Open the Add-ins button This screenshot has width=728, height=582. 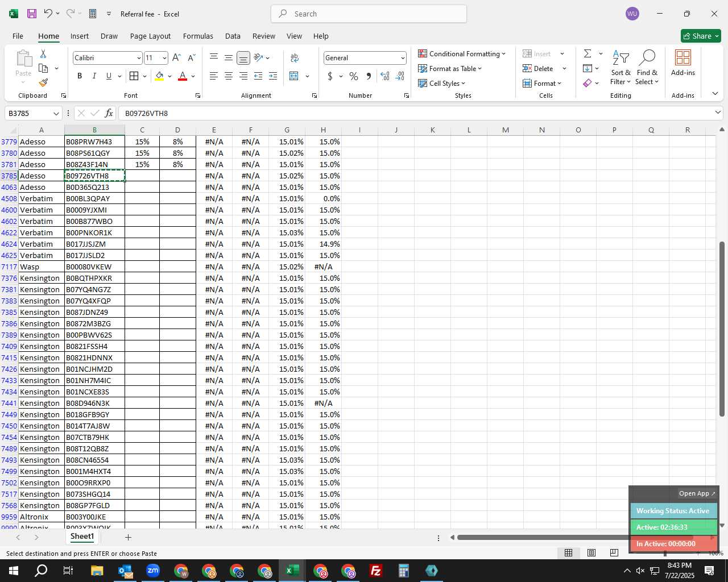click(682, 63)
